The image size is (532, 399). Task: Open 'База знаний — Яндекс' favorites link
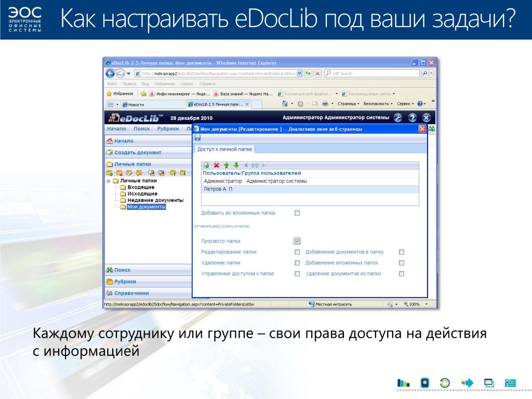tap(243, 94)
